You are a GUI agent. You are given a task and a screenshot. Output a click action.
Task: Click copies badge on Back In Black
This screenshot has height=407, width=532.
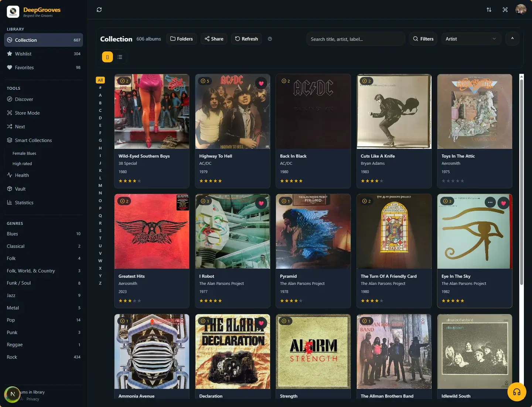(x=286, y=81)
